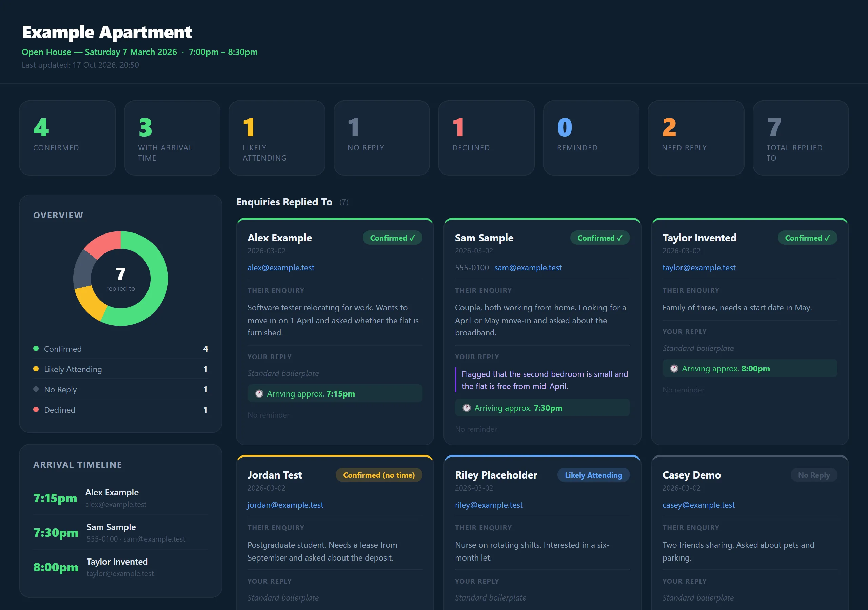This screenshot has height=610, width=868.
Task: Click the Last updated timestamp text
Action: click(x=80, y=65)
